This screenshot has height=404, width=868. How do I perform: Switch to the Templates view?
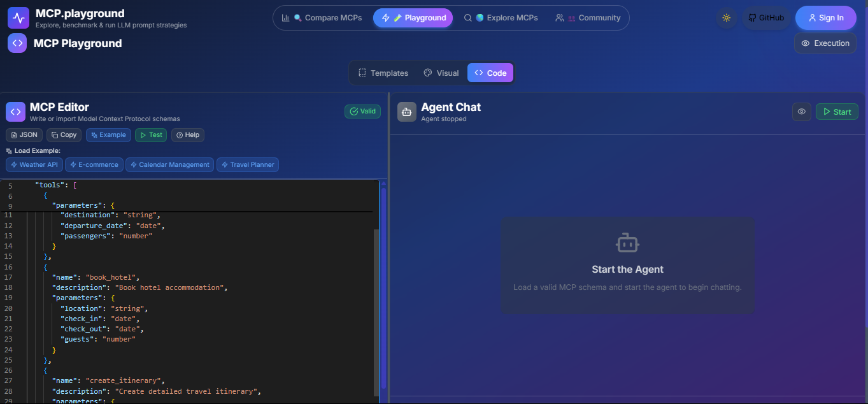click(x=383, y=73)
